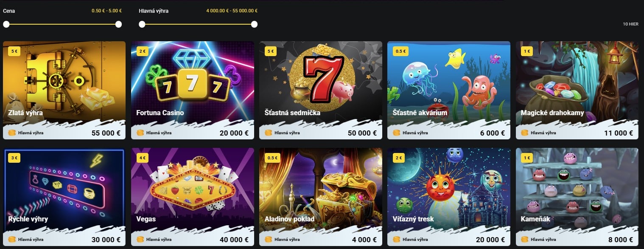Image resolution: width=644 pixels, height=249 pixels.
Task: Click the Cena slider's left minimum handle
Action: pos(6,24)
